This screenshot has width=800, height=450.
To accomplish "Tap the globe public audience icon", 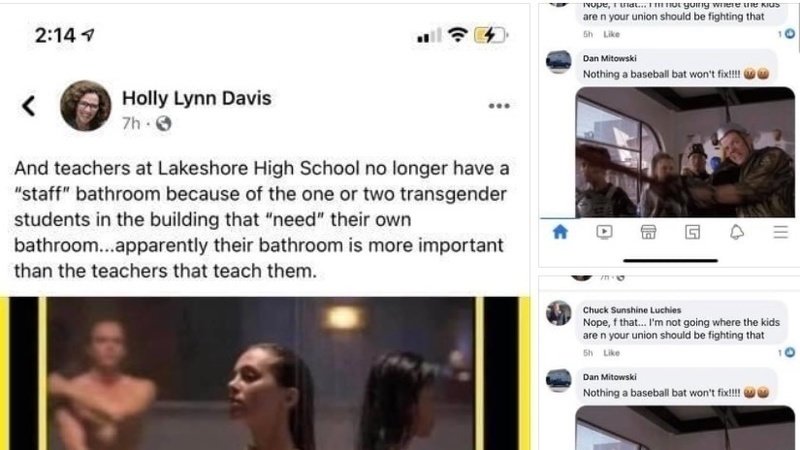I will (x=163, y=123).
